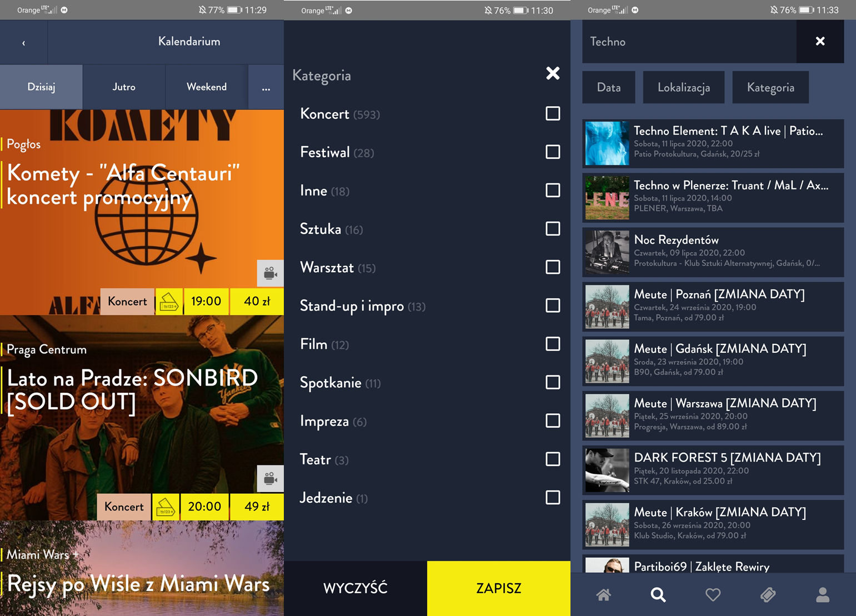The width and height of the screenshot is (856, 616).
Task: Tap WYCZYŚĆ to clear categories
Action: click(x=356, y=588)
